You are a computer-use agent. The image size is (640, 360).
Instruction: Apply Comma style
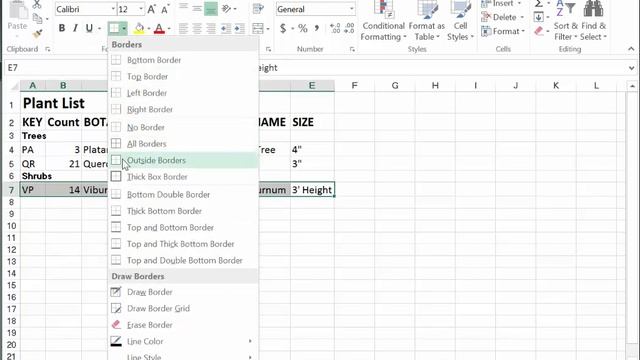point(317,28)
